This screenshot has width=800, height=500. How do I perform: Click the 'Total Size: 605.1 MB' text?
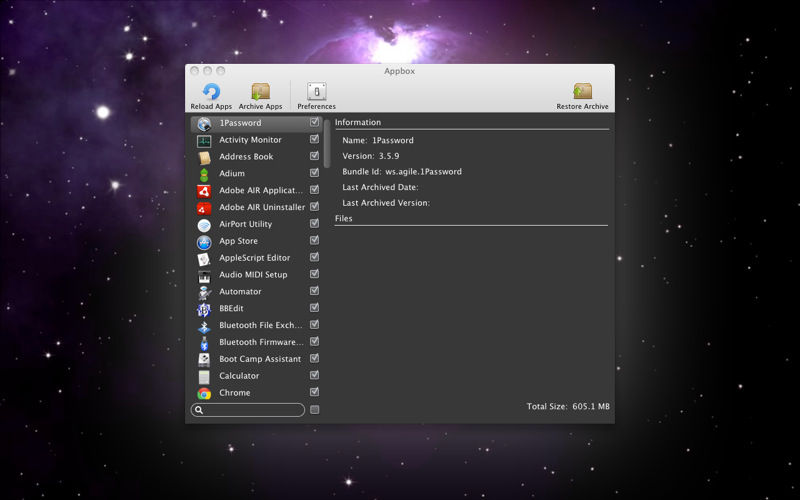coord(568,407)
